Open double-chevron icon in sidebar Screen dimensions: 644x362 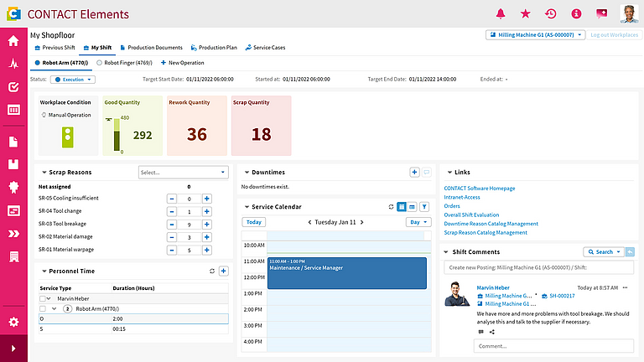pos(13,234)
